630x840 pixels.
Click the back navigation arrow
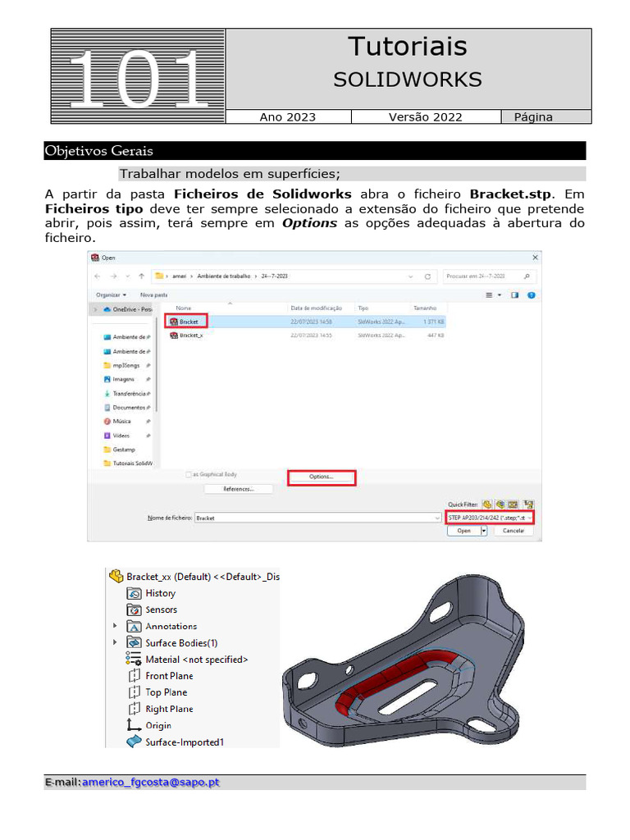[x=98, y=276]
